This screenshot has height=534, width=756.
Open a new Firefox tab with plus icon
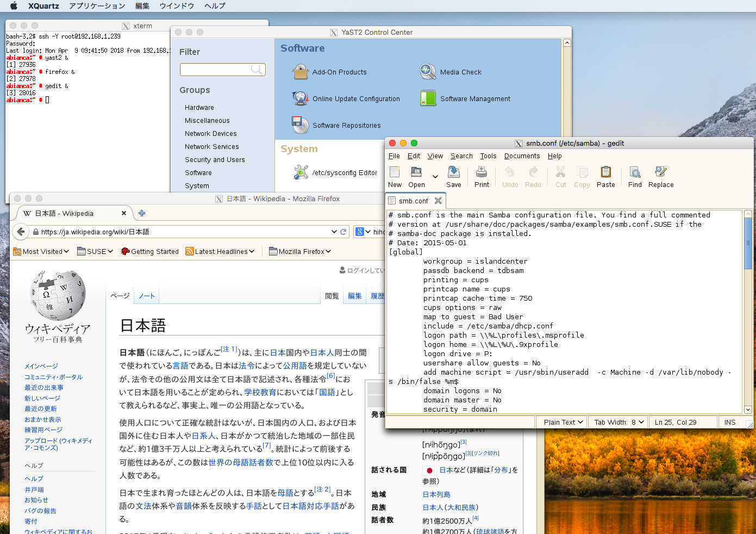pos(142,213)
